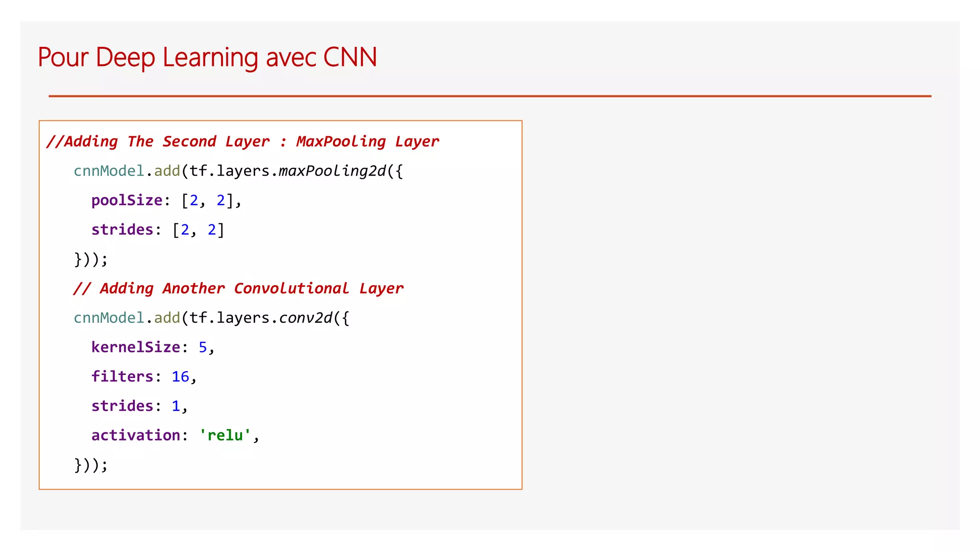Click the line 'filters: 16,'
This screenshot has height=551, width=980.
coord(144,376)
